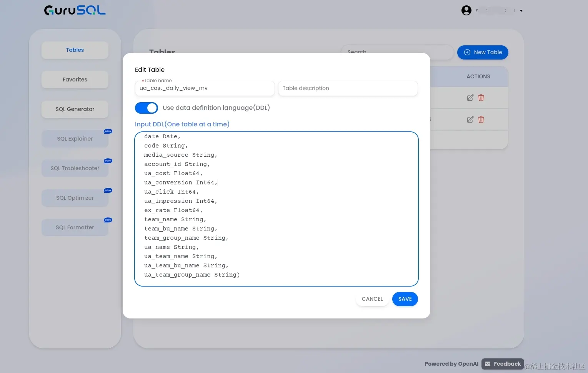Expand the user account dropdown arrow
The width and height of the screenshot is (588, 373).
(x=521, y=11)
